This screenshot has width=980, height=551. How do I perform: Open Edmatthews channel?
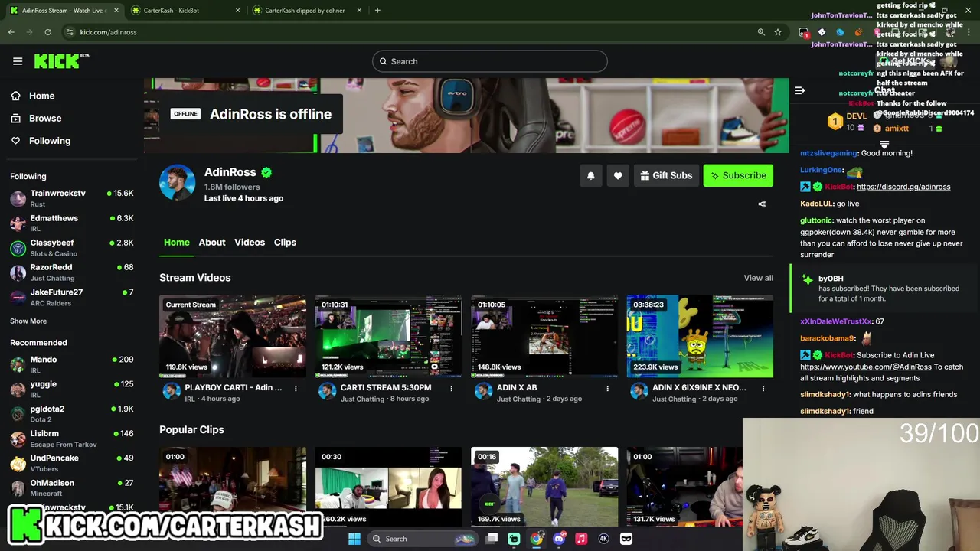[72, 223]
